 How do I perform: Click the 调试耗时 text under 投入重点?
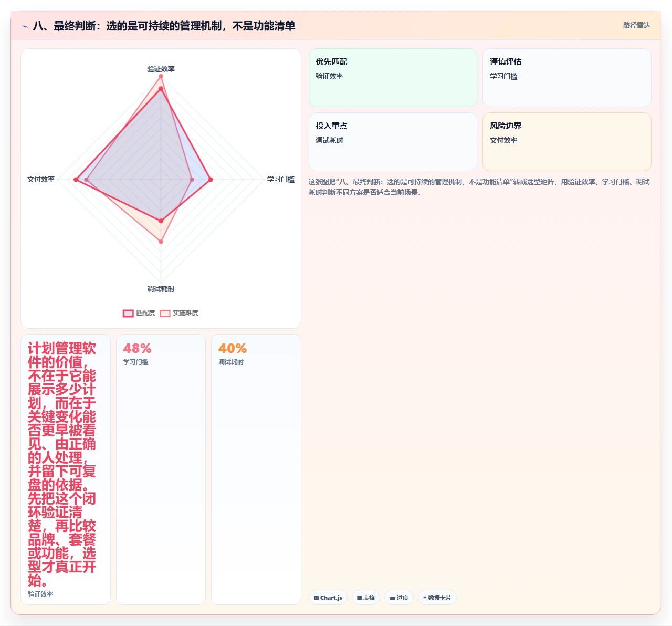pyautogui.click(x=329, y=140)
